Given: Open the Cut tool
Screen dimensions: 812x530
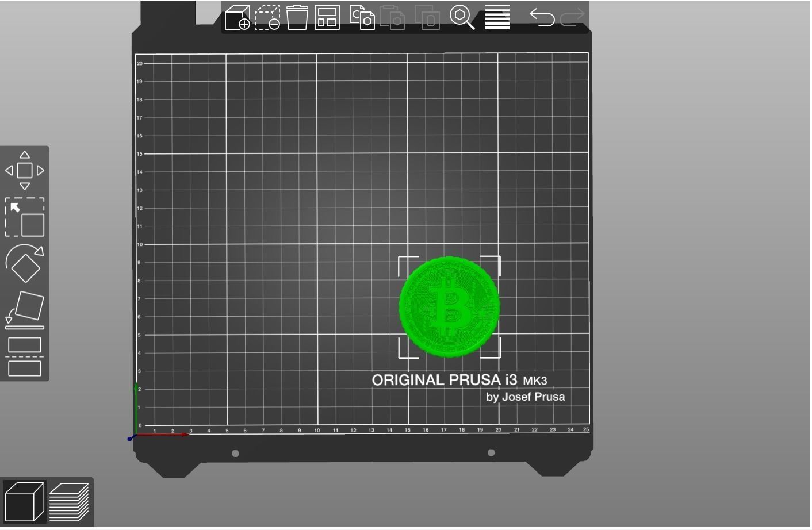Looking at the screenshot, I should (25, 356).
